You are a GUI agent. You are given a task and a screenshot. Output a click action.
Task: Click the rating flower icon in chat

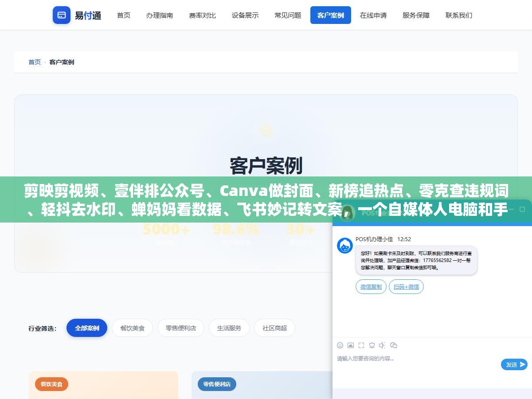point(372,345)
